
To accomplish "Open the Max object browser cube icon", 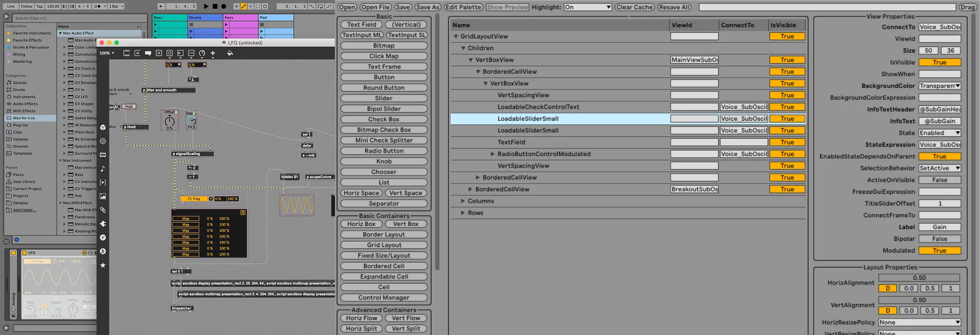I will click(x=103, y=127).
